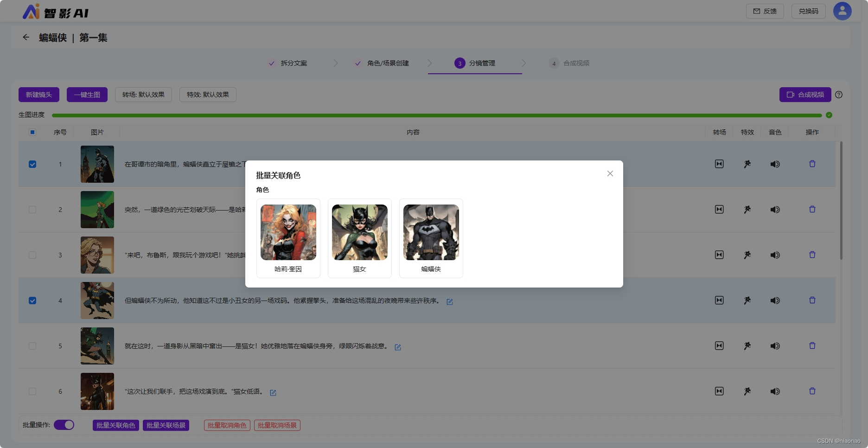This screenshot has width=868, height=448.
Task: Open row 2 voice speaker icon
Action: (775, 210)
